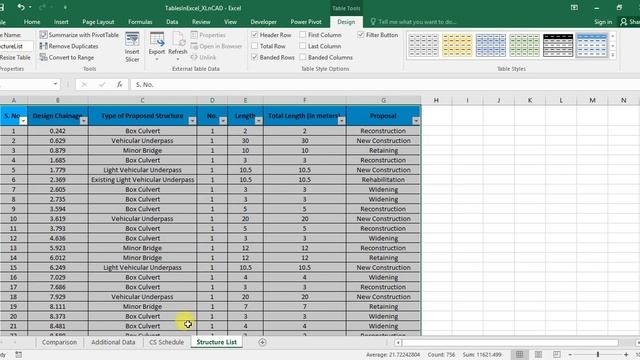Screen dimensions: 640x360
Task: Click Resize Table
Action: click(15, 58)
